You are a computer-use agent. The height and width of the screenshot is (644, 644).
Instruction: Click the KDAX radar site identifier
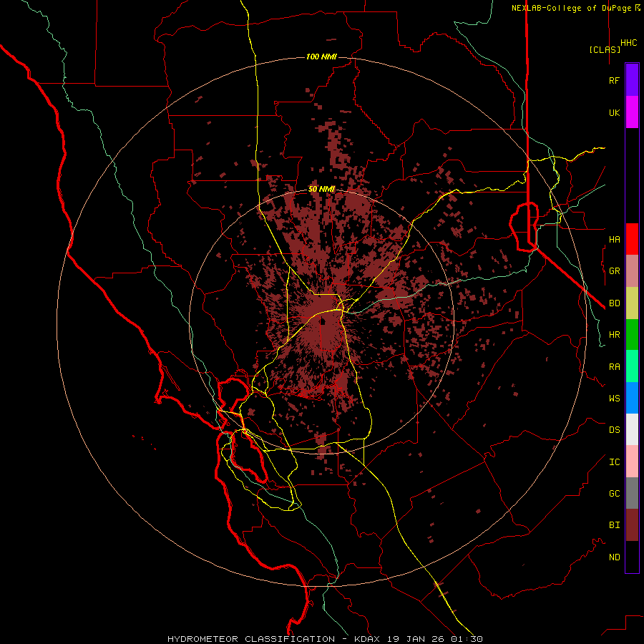pyautogui.click(x=367, y=639)
